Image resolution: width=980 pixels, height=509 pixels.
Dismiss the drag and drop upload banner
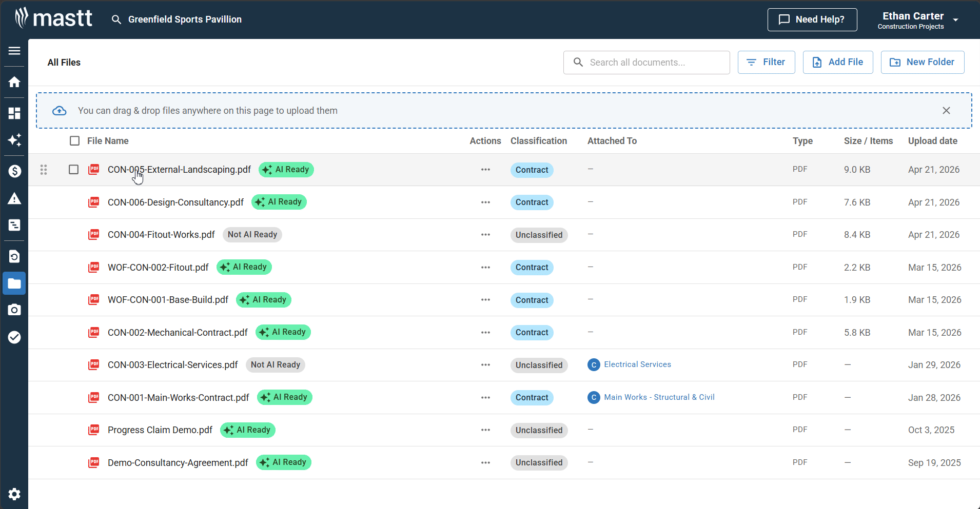pos(946,111)
